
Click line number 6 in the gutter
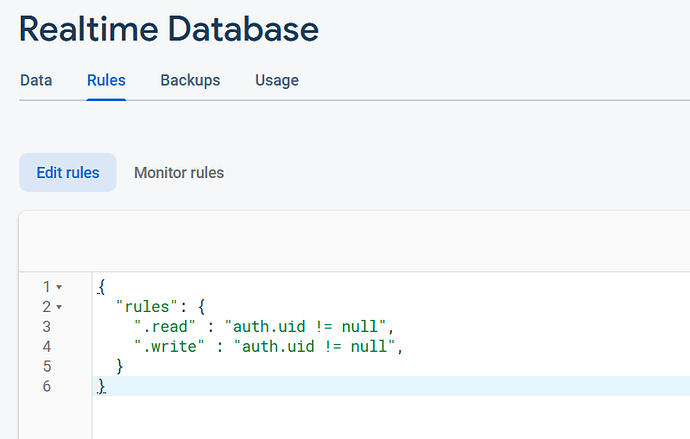tap(47, 386)
